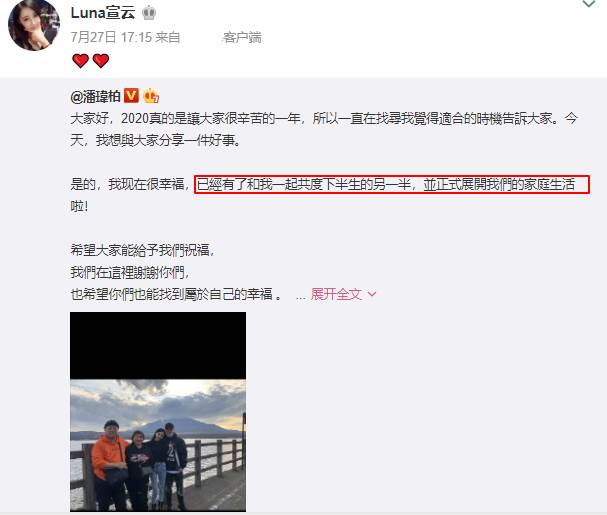Click the black upper area of the image

tap(158, 345)
